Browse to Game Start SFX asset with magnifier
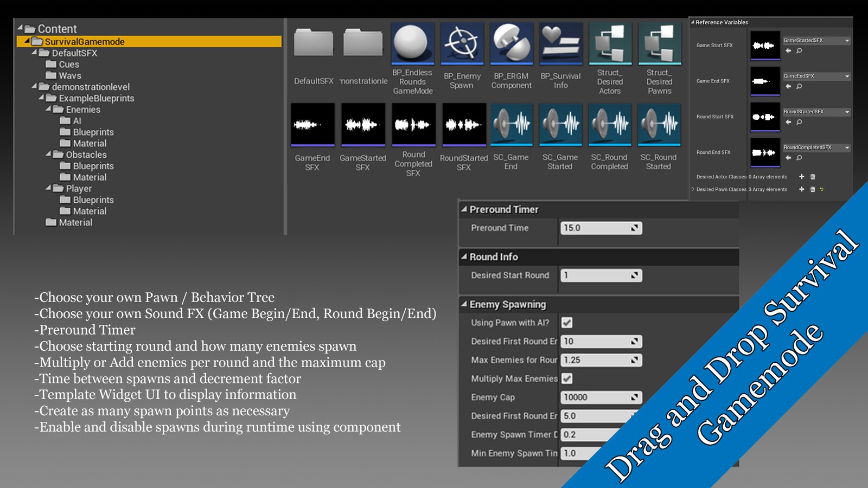The image size is (868, 488). (799, 50)
